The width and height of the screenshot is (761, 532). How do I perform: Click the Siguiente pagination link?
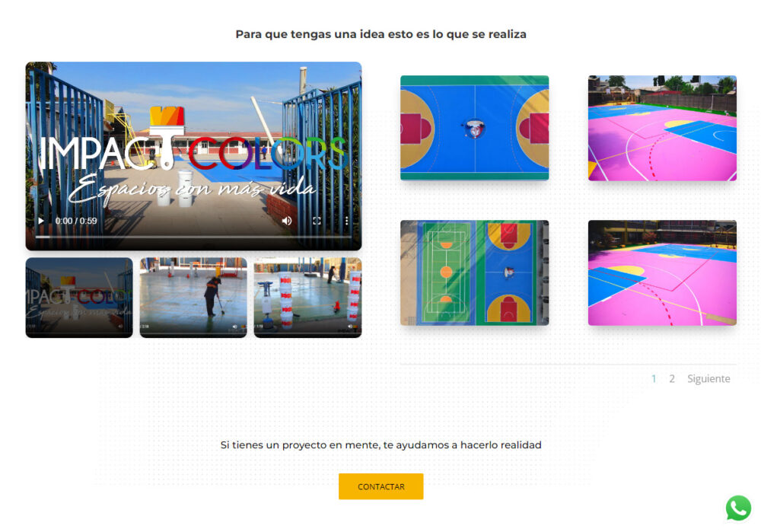pyautogui.click(x=708, y=378)
